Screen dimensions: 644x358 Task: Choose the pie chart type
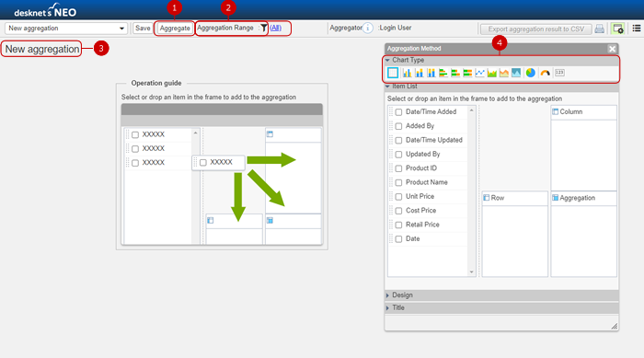530,73
